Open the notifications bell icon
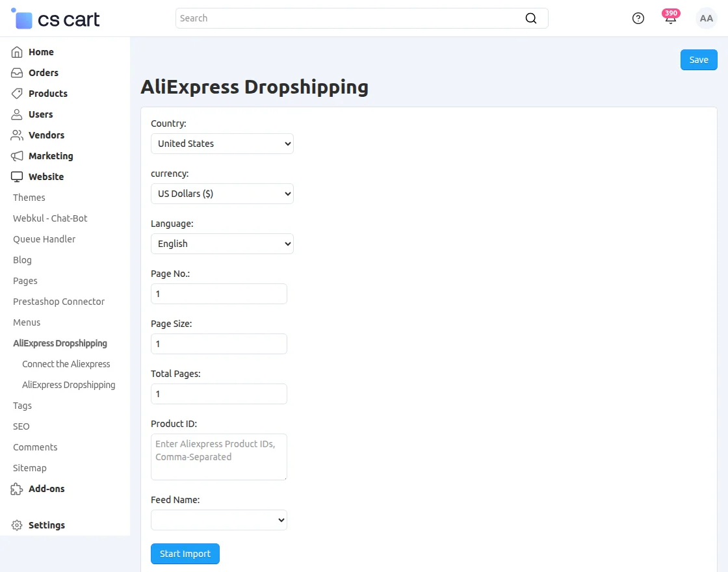This screenshot has width=728, height=572. [670, 19]
